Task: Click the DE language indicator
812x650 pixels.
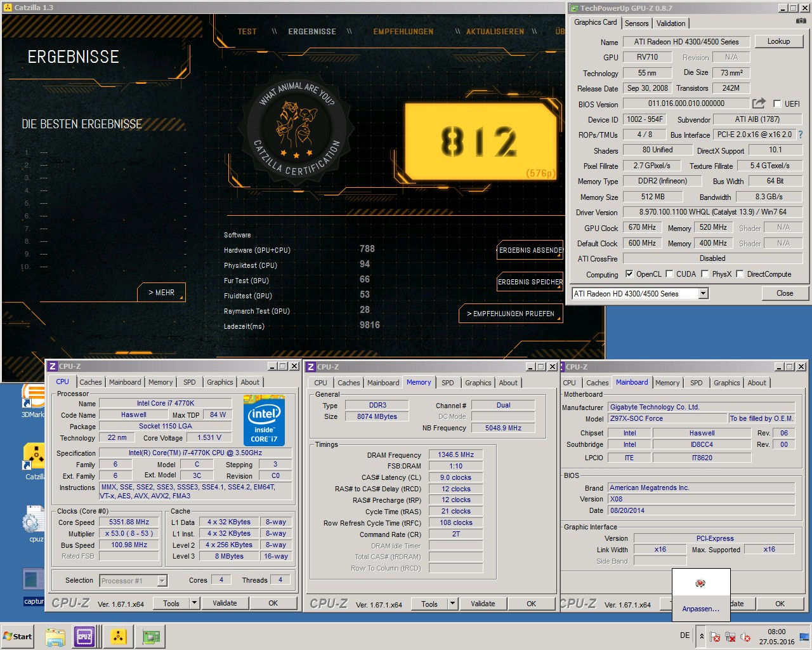Action: [685, 635]
